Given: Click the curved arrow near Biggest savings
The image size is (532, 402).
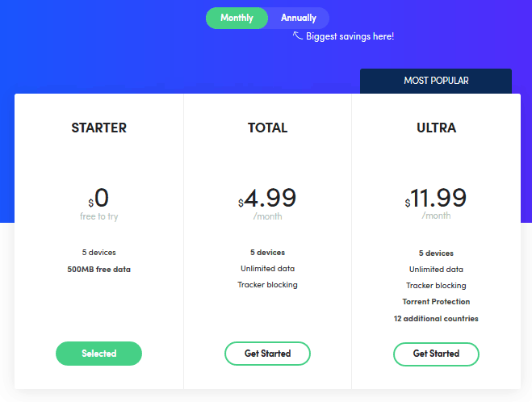Looking at the screenshot, I should click(x=298, y=36).
